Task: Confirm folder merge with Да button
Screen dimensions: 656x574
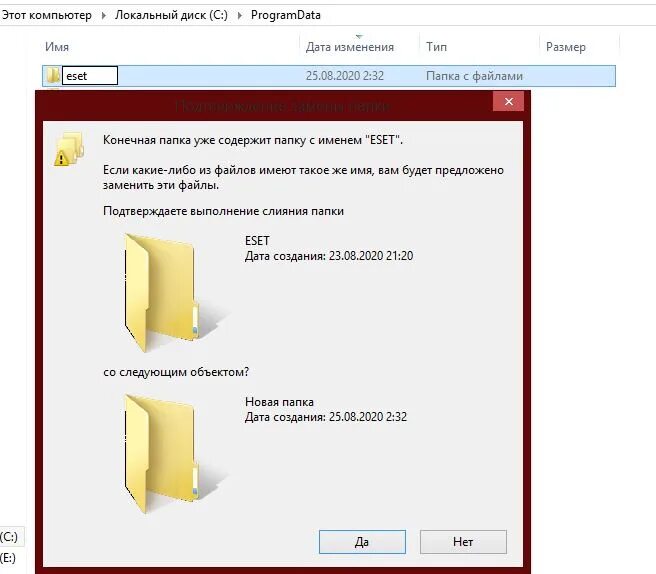Action: 362,542
